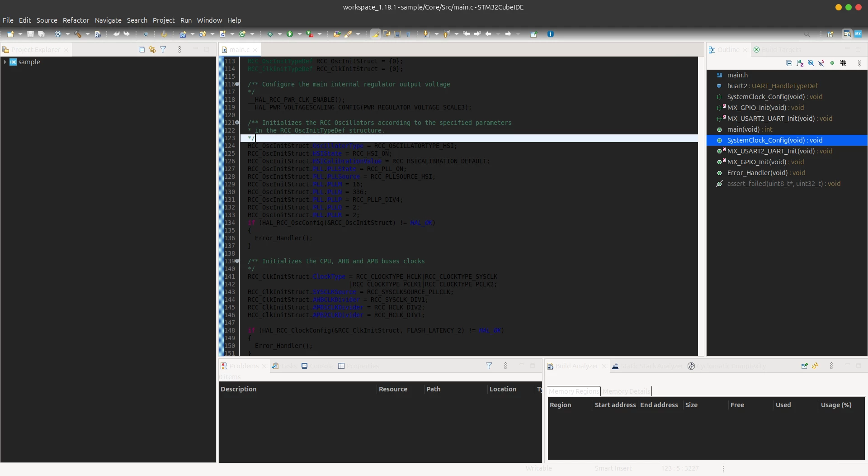
Task: Switch to Build Targets tab
Action: 778,50
